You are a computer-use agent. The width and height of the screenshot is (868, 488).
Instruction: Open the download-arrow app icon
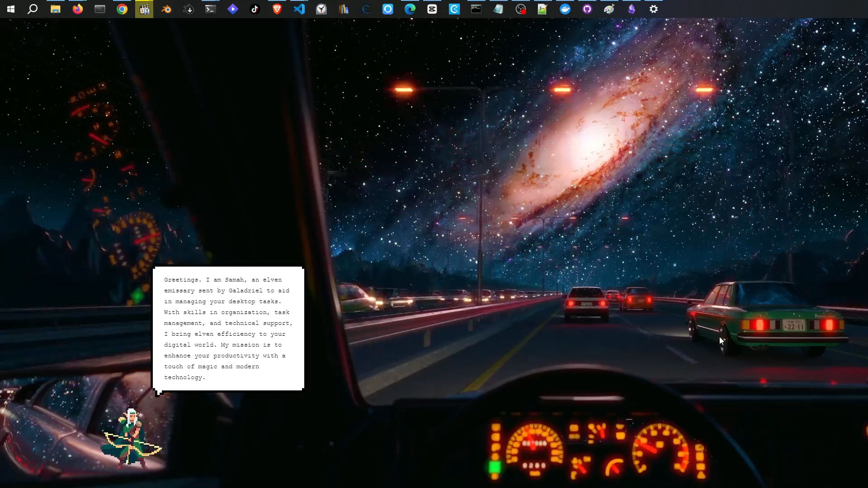189,9
